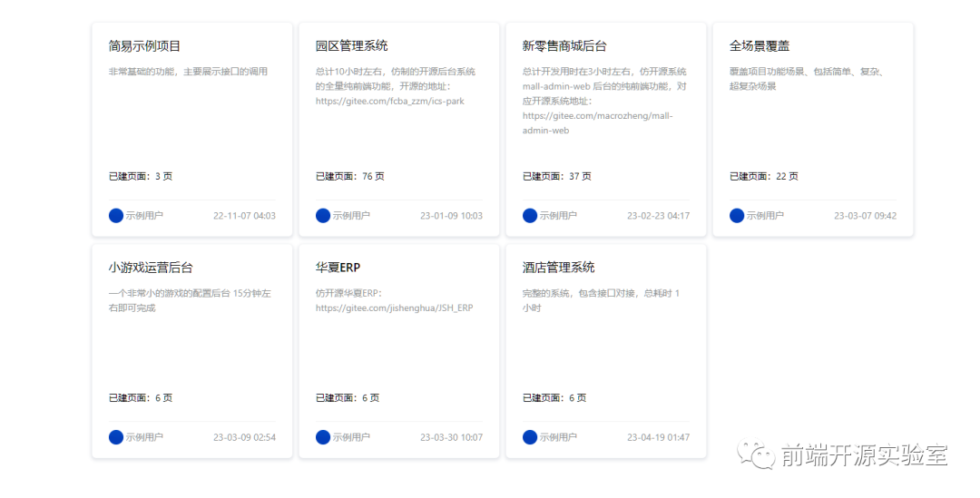Click the gitee.com/fcba_zzm/ics-park URL text
Viewport: 980px width, 498px height.
[390, 102]
